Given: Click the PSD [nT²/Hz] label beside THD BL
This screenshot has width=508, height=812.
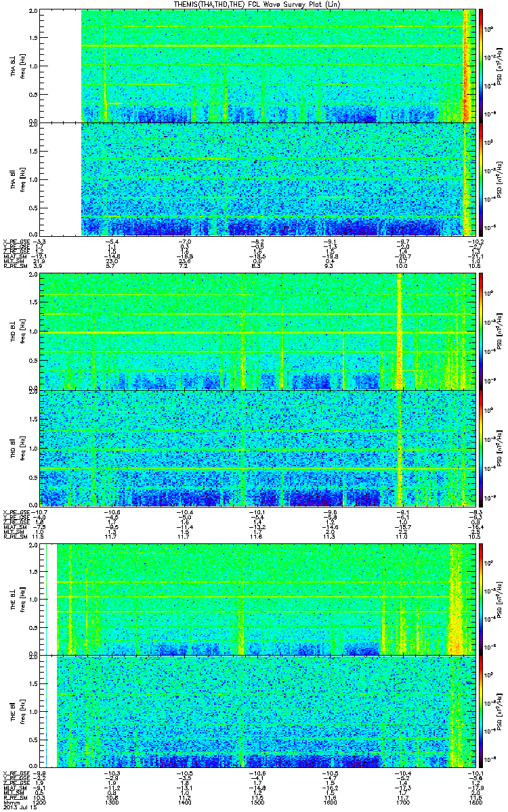Looking at the screenshot, I should [x=499, y=330].
